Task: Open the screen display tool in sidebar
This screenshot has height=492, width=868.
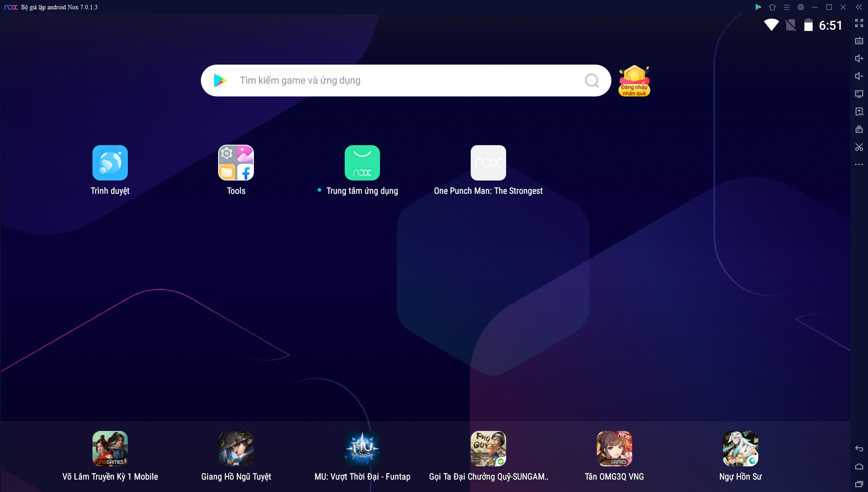Action: [x=859, y=94]
